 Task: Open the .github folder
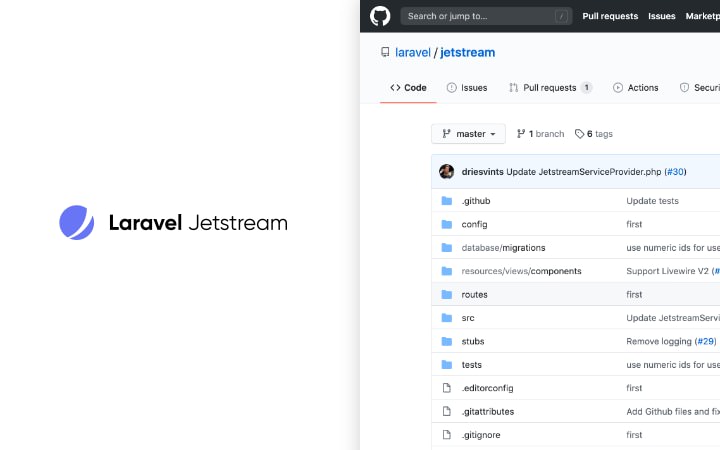point(476,201)
